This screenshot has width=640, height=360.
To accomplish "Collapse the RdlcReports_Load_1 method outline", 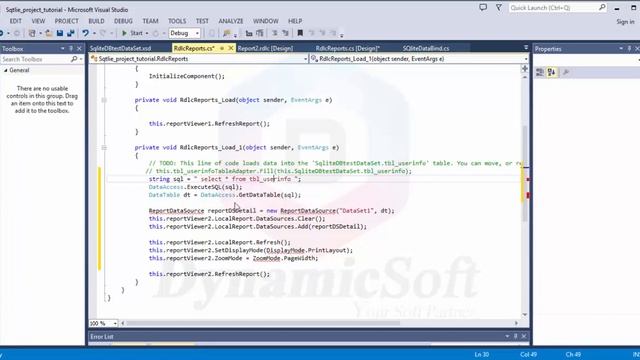I will (x=104, y=147).
